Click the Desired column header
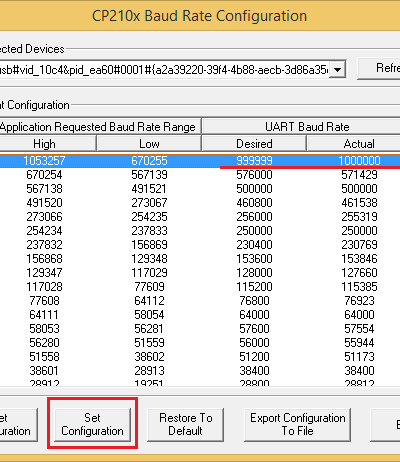 coord(254,144)
